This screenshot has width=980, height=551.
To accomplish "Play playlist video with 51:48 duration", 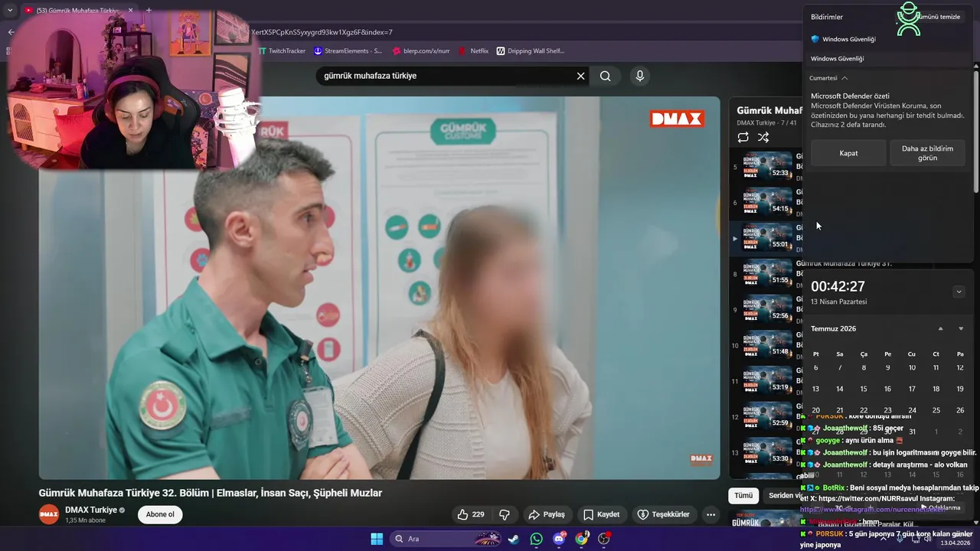I will (x=767, y=345).
